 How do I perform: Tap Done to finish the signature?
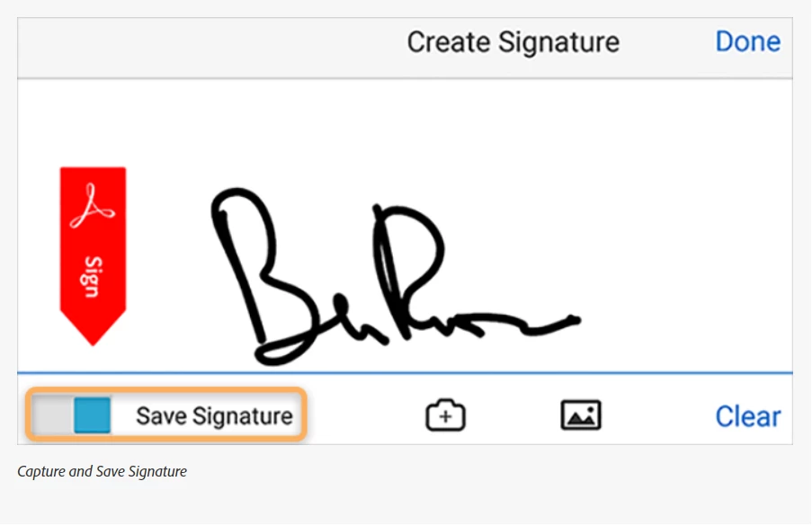(748, 41)
